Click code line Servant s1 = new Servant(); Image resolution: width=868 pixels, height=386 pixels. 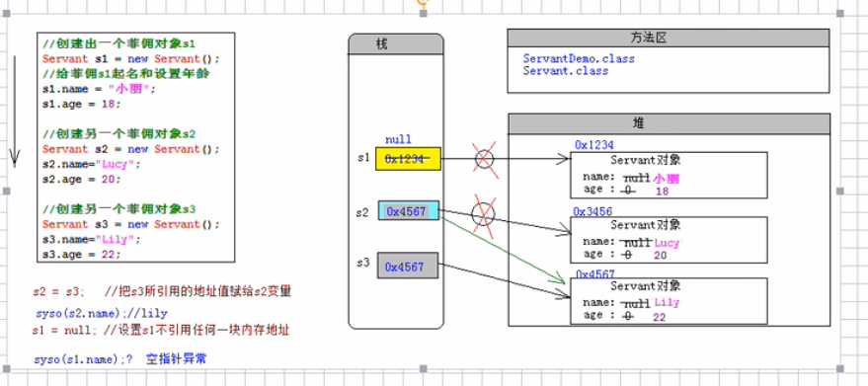(x=130, y=58)
